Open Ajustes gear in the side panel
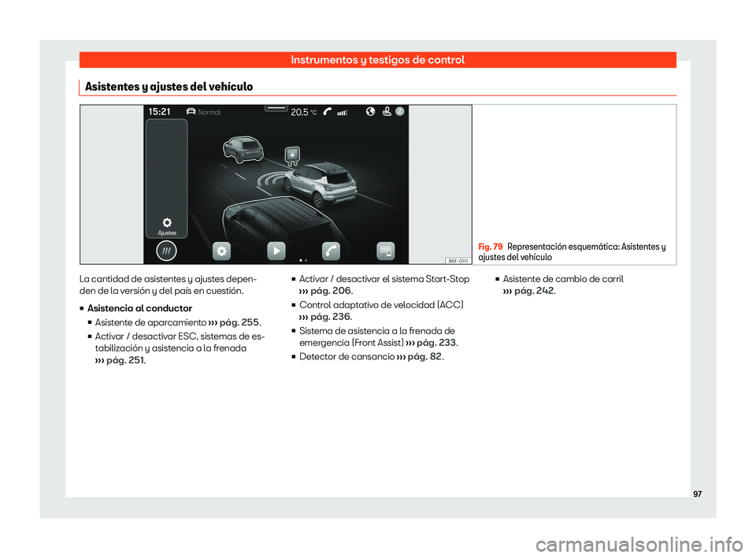The image size is (756, 558). pyautogui.click(x=167, y=226)
